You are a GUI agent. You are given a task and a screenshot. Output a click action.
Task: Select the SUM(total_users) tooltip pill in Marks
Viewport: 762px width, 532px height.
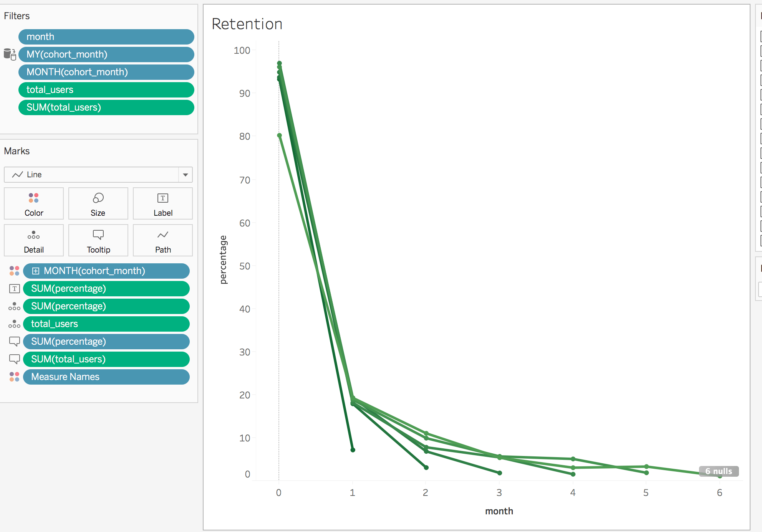tap(106, 359)
